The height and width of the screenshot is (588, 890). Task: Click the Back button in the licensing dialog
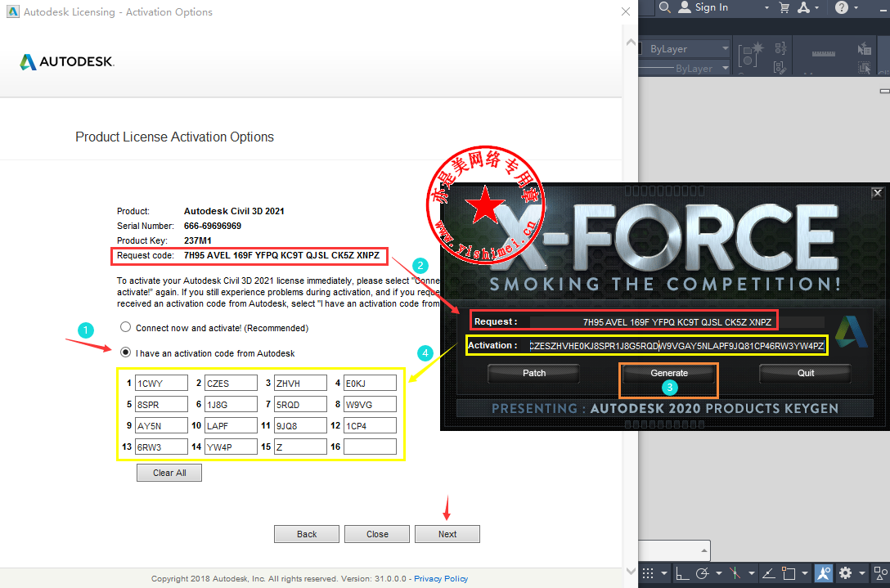pyautogui.click(x=307, y=534)
